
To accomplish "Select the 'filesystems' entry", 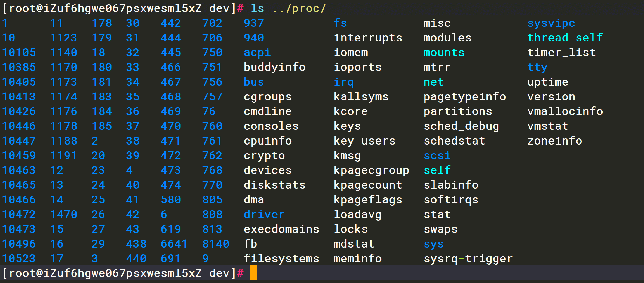I will [281, 258].
